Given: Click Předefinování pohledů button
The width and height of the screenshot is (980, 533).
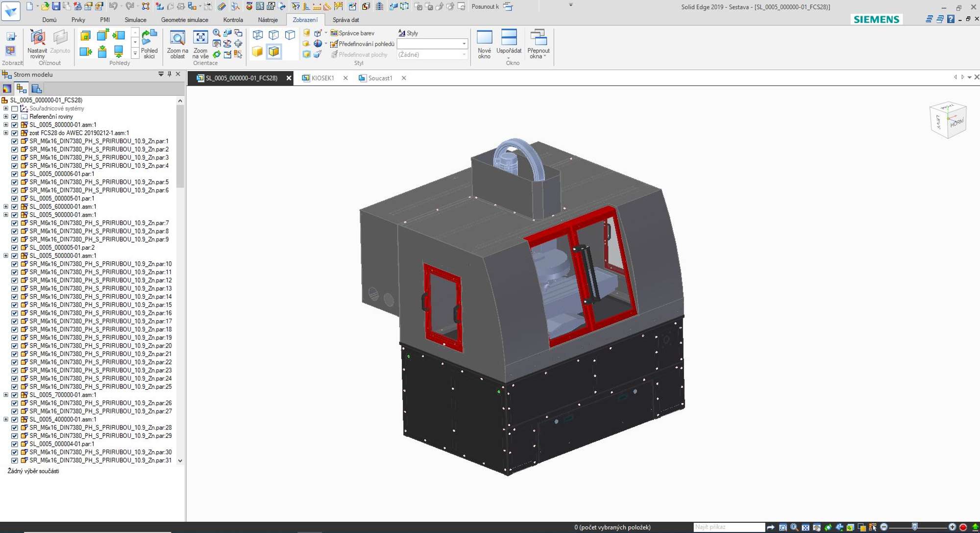Looking at the screenshot, I should [362, 44].
